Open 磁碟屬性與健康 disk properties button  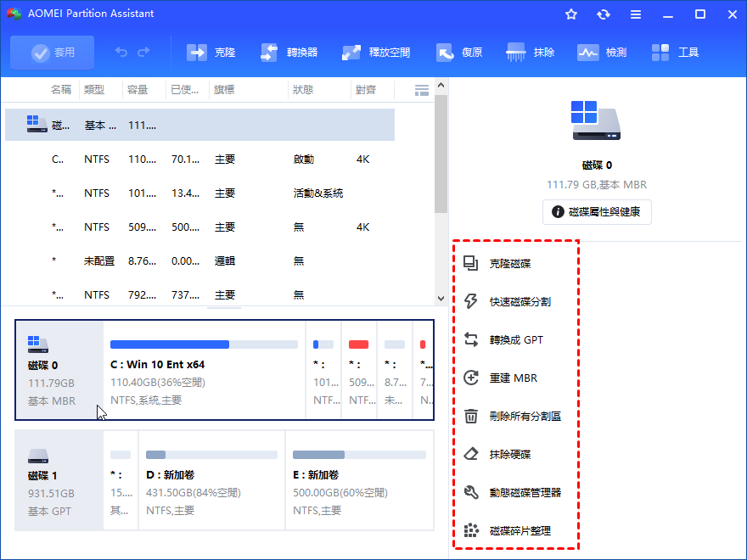(597, 212)
